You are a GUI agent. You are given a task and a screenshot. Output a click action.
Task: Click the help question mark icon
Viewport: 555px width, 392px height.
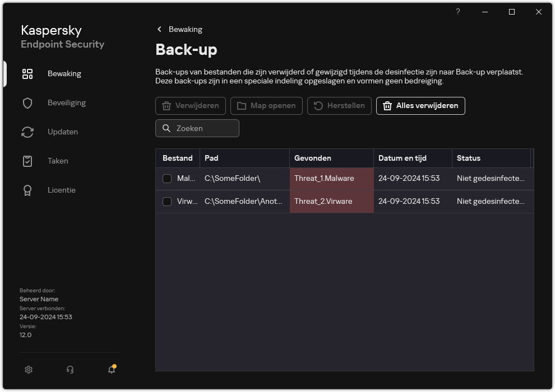pyautogui.click(x=458, y=12)
